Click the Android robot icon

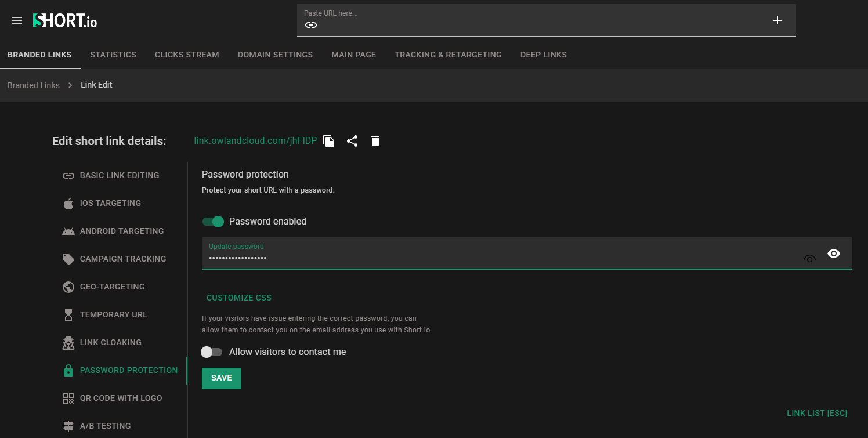tap(68, 231)
